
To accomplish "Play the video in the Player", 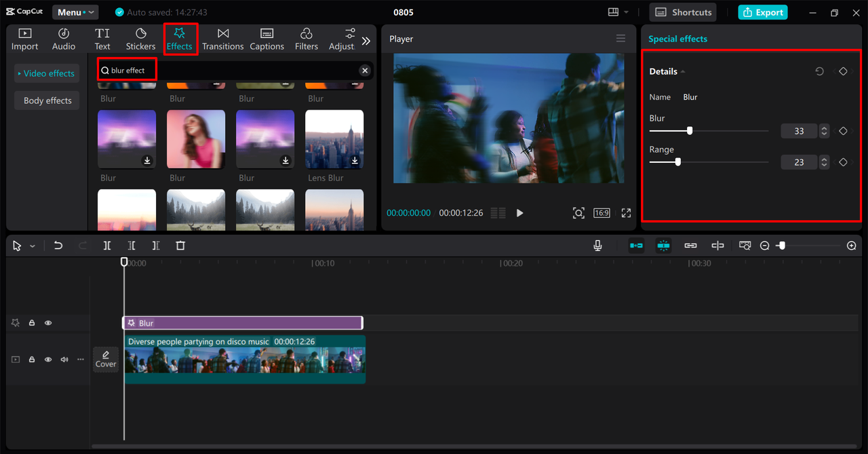I will click(x=519, y=213).
